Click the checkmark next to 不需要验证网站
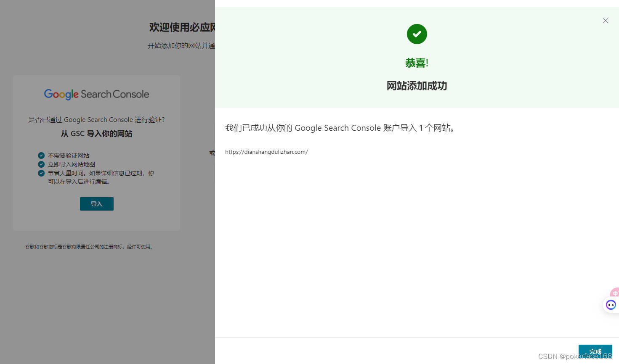This screenshot has height=364, width=619. pyautogui.click(x=41, y=156)
